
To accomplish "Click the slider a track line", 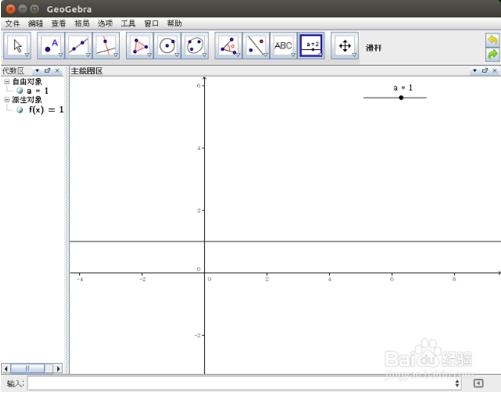I will [395, 98].
